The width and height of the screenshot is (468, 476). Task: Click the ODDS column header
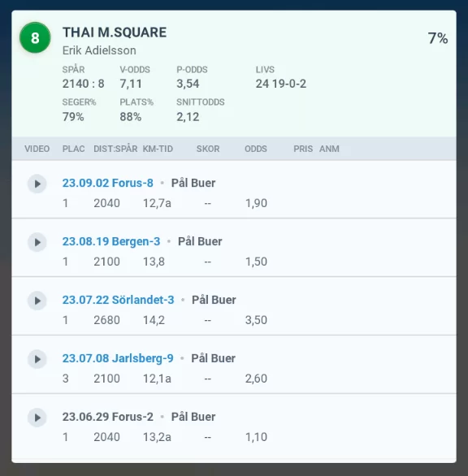pyautogui.click(x=256, y=149)
